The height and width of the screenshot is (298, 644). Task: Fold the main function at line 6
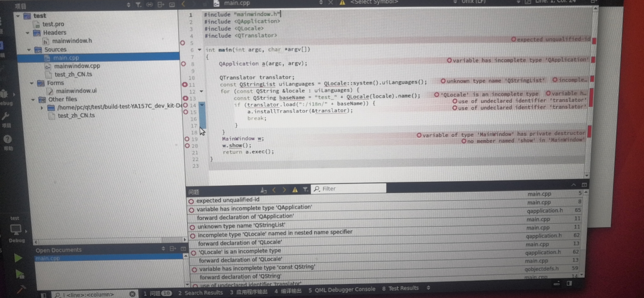click(x=200, y=50)
